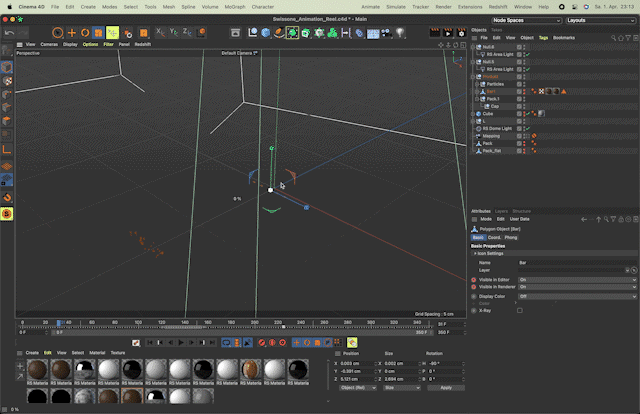Screen dimensions: 640x414
Task: Toggle visibility dots for Pack_flat object
Action: coord(524,151)
